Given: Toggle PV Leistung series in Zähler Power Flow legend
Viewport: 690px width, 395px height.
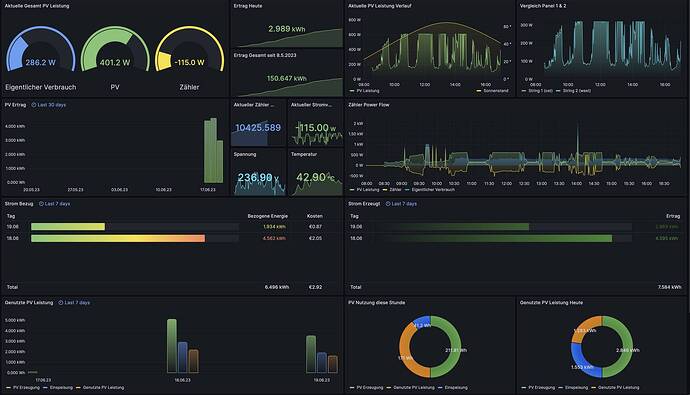Looking at the screenshot, I should click(x=367, y=190).
